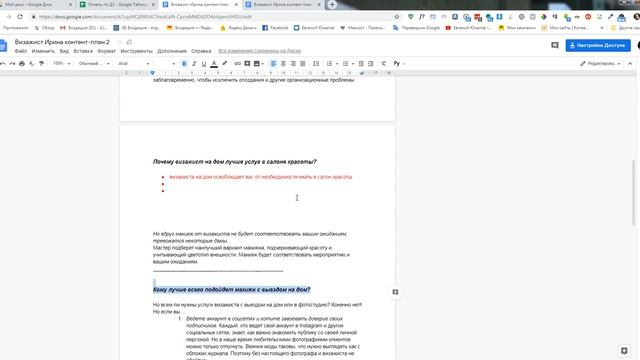The width and height of the screenshot is (640, 360).
Task: Click the Undo arrow in the toolbar
Action: (2, 64)
